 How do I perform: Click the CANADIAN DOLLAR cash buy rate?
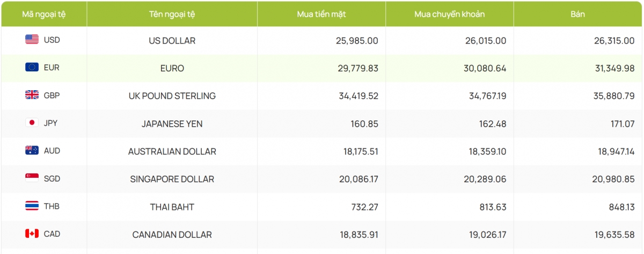point(355,235)
